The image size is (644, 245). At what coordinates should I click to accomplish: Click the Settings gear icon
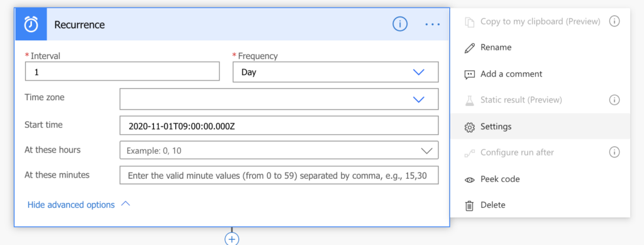point(469,127)
